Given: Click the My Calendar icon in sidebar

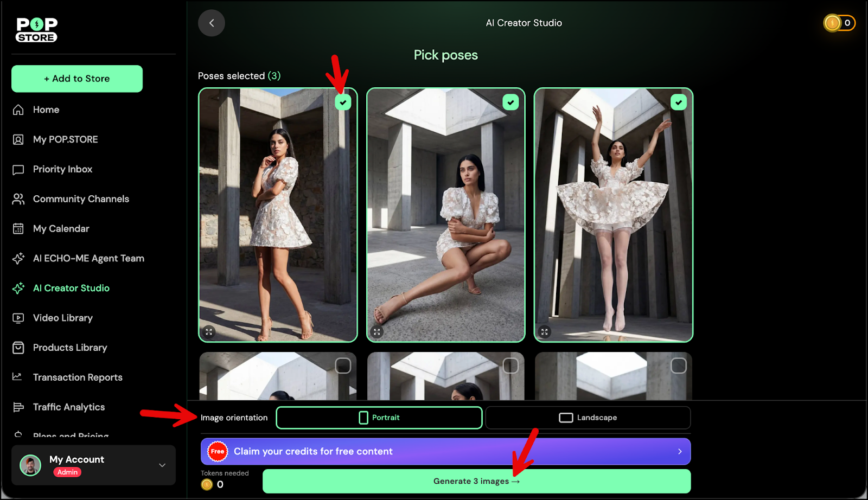Looking at the screenshot, I should [18, 229].
